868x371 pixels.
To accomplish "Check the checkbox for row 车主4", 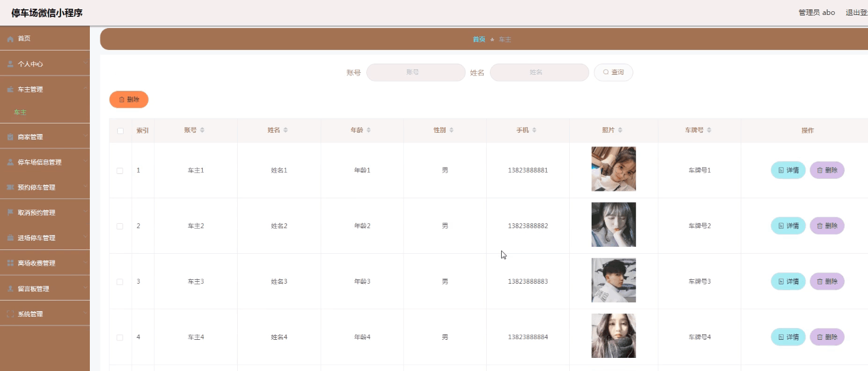I will click(120, 337).
